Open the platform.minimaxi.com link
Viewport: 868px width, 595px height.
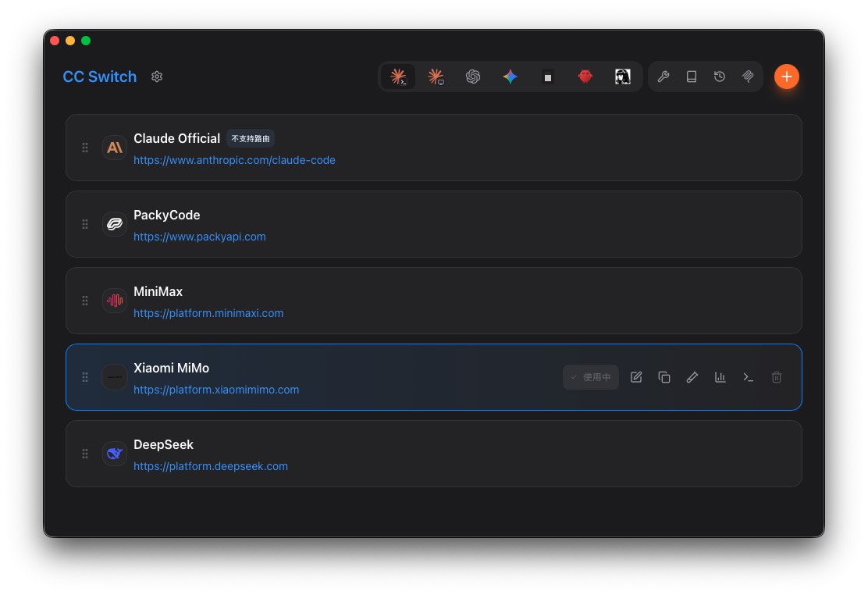point(208,313)
